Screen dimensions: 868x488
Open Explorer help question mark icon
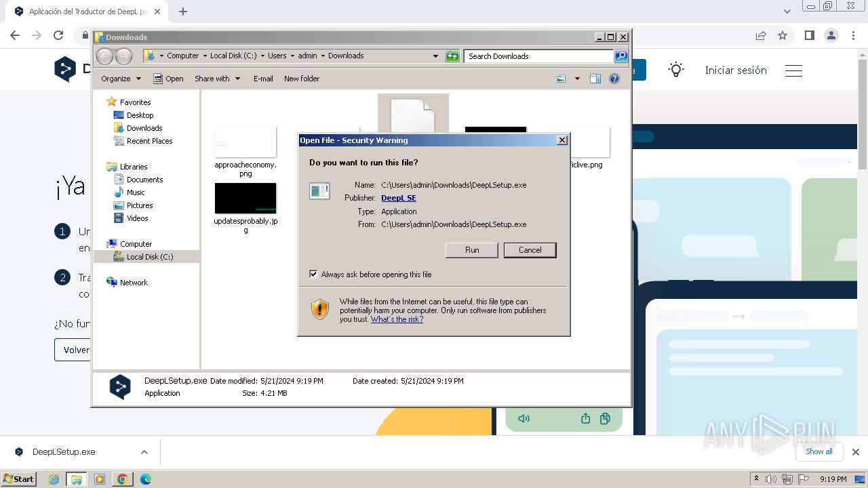tap(614, 79)
